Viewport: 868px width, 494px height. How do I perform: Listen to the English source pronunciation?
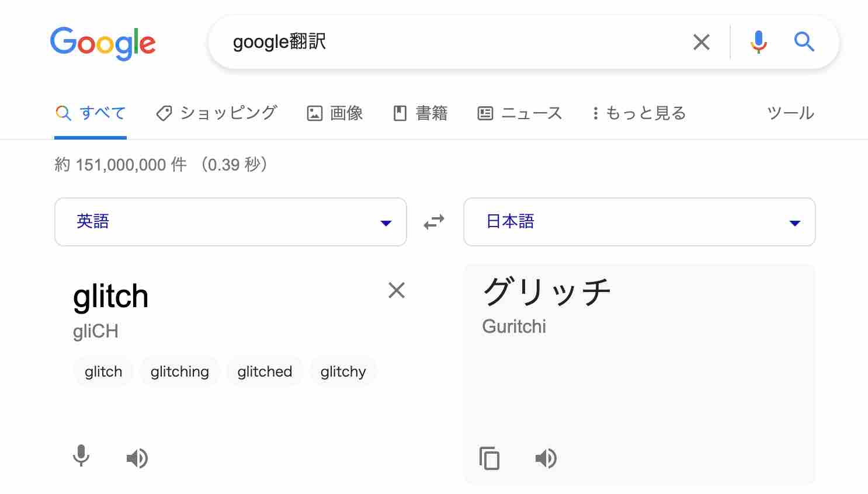(137, 458)
